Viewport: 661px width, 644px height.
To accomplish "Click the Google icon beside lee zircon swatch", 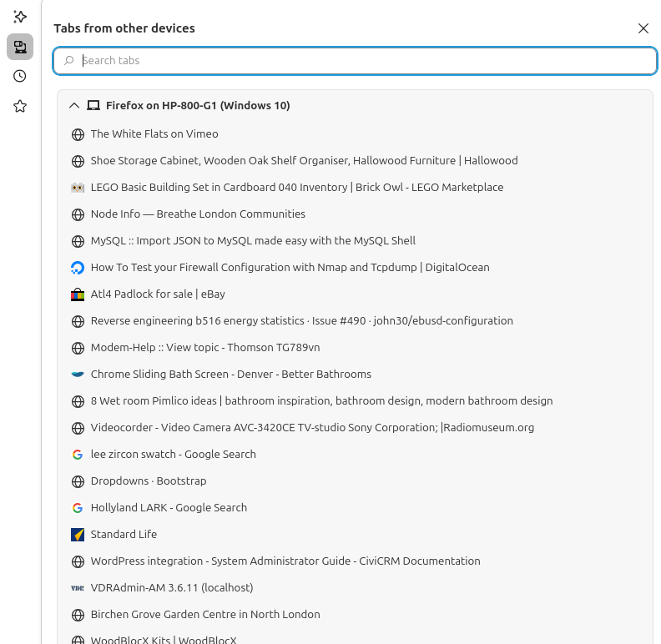I will pos(78,455).
